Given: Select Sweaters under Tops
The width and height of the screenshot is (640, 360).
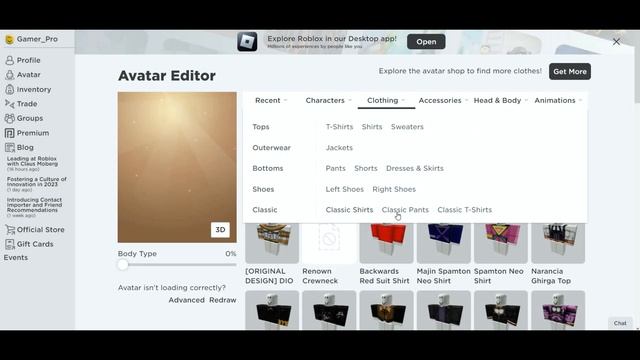Looking at the screenshot, I should coord(407,127).
